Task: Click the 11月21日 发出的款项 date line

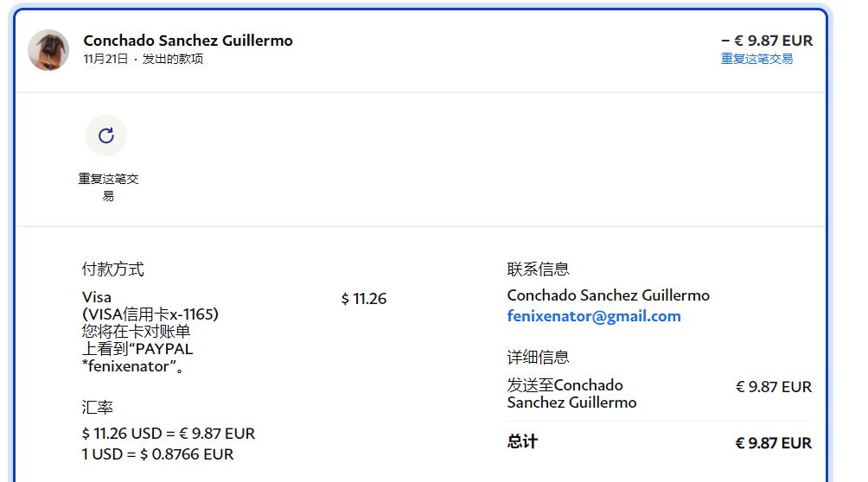Action: click(144, 59)
